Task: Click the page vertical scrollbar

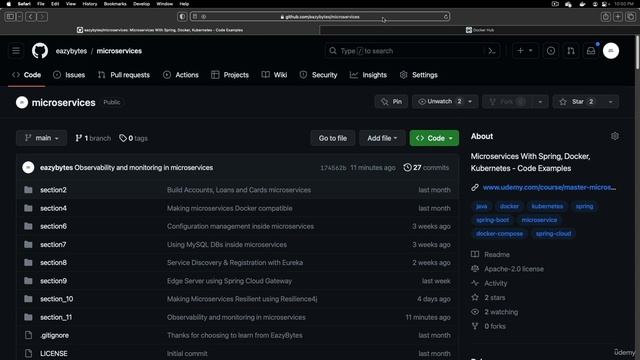Action: (637, 52)
